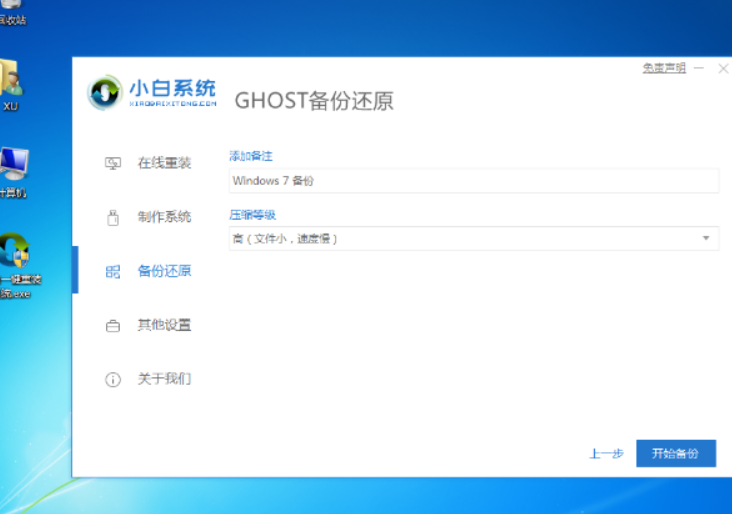Open the 免责声明 disclaimer link
Screen dimensions: 732x514
pyautogui.click(x=663, y=68)
